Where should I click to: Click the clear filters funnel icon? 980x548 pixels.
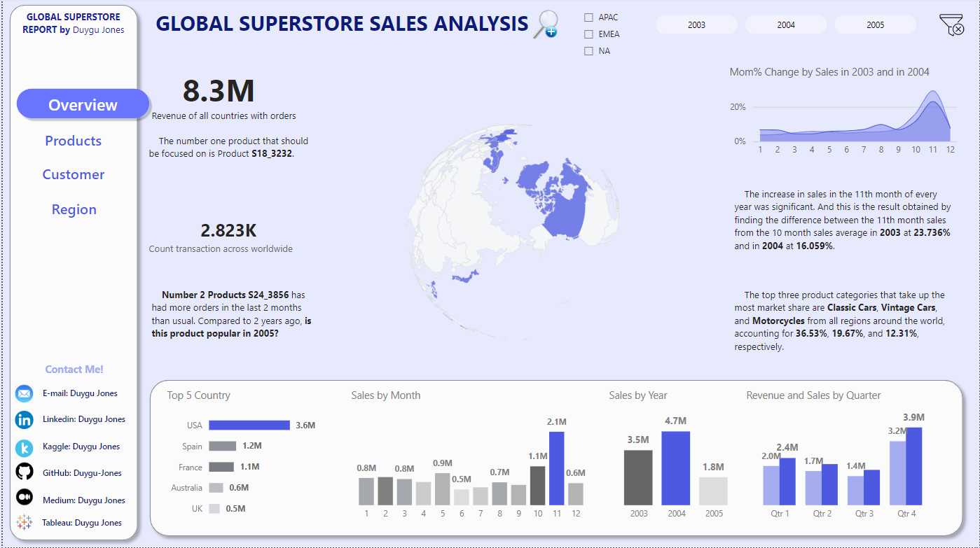click(951, 25)
